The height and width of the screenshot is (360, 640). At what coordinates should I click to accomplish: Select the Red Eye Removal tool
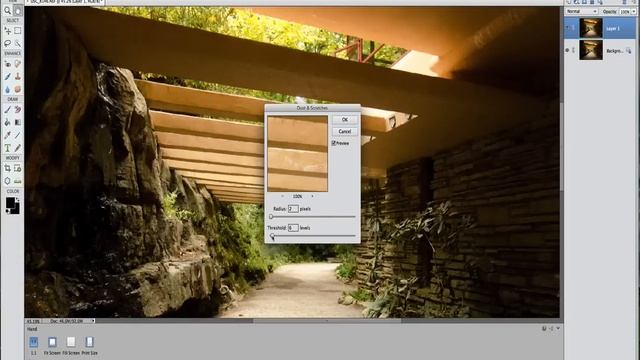(7, 64)
